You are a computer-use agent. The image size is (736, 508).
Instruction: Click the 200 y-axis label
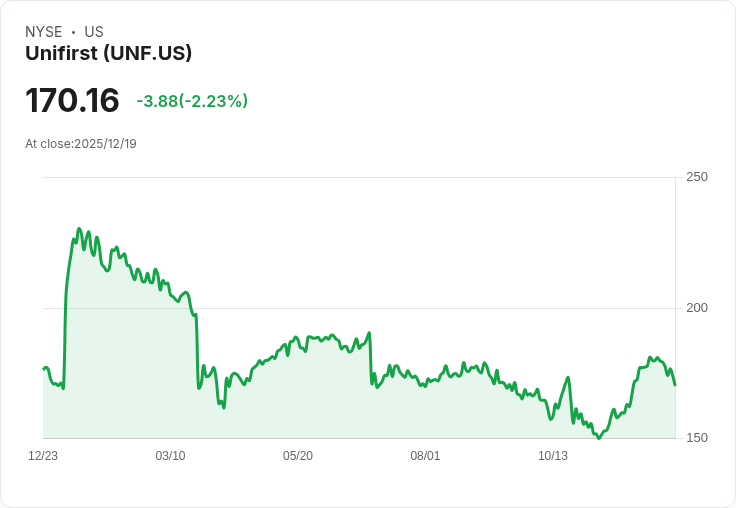point(696,307)
